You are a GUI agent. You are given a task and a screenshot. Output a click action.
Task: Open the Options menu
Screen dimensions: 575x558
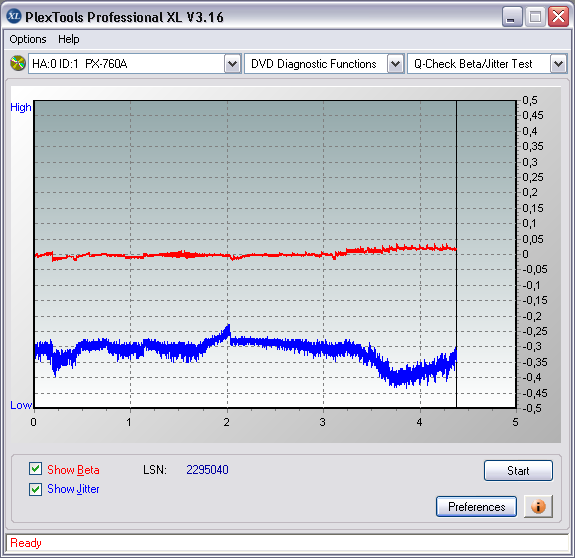(x=28, y=39)
